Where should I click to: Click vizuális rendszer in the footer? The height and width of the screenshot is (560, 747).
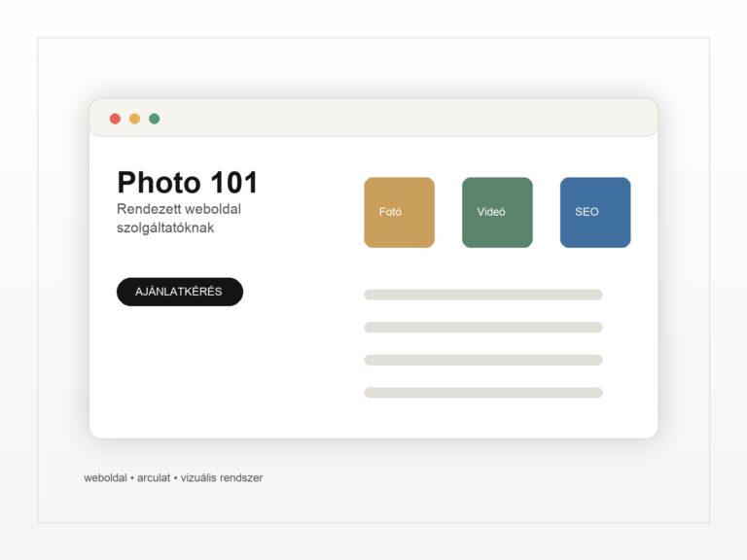[x=222, y=477]
